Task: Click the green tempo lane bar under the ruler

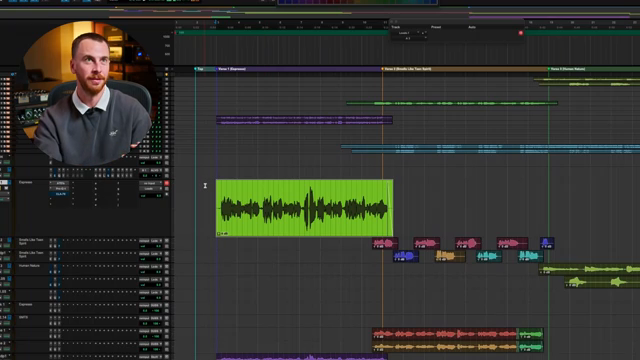Action: pos(282,33)
